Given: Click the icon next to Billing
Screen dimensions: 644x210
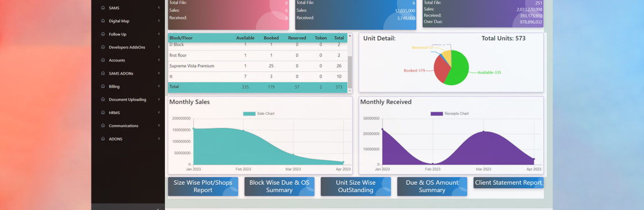Looking at the screenshot, I should click(x=103, y=87).
